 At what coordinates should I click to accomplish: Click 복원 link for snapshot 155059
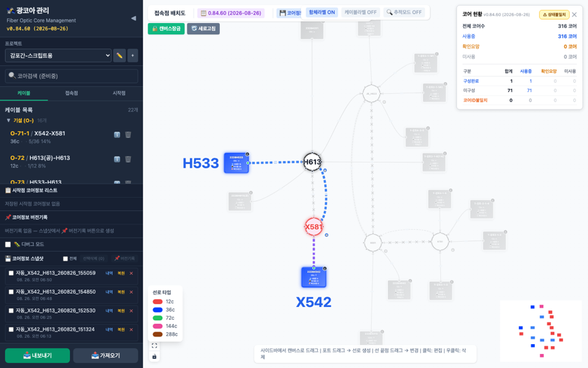120,273
